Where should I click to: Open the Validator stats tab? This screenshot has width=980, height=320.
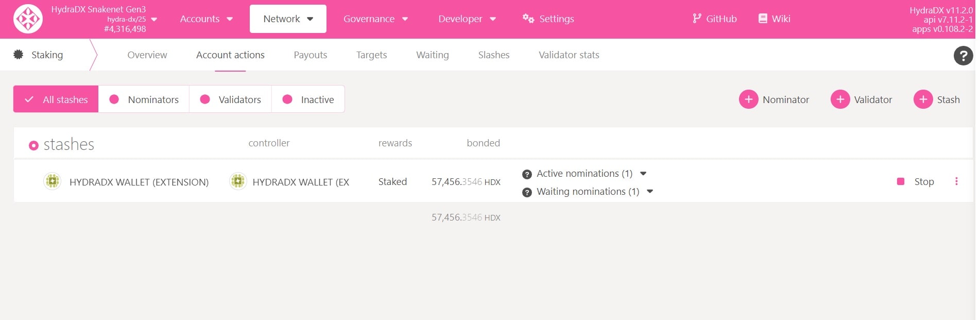click(569, 55)
